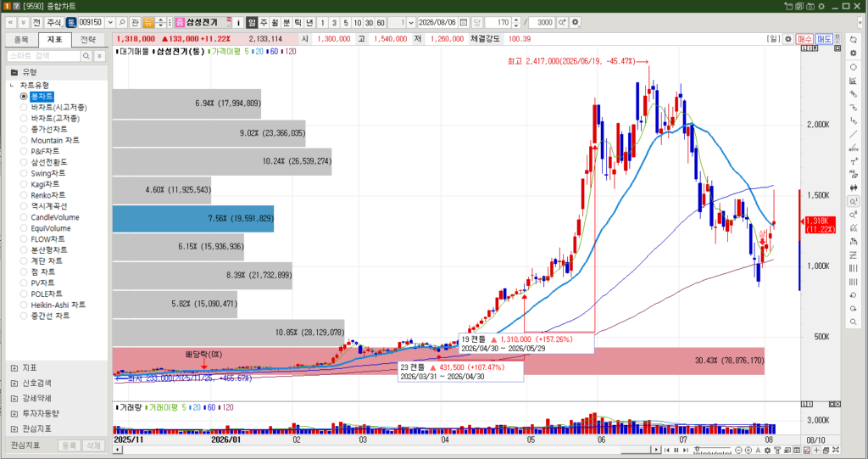Expand the 관심지표 tree section
Viewport: 868px width, 459px height.
pos(14,428)
